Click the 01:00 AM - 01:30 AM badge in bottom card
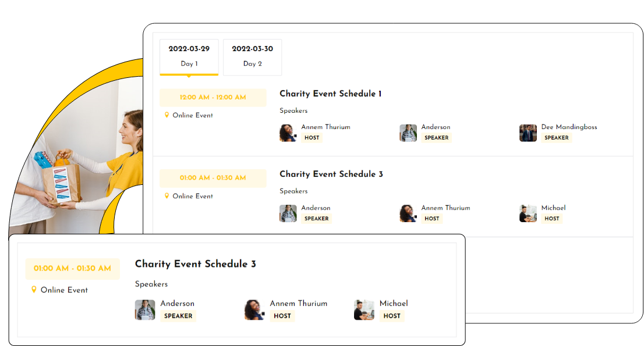 click(x=72, y=269)
